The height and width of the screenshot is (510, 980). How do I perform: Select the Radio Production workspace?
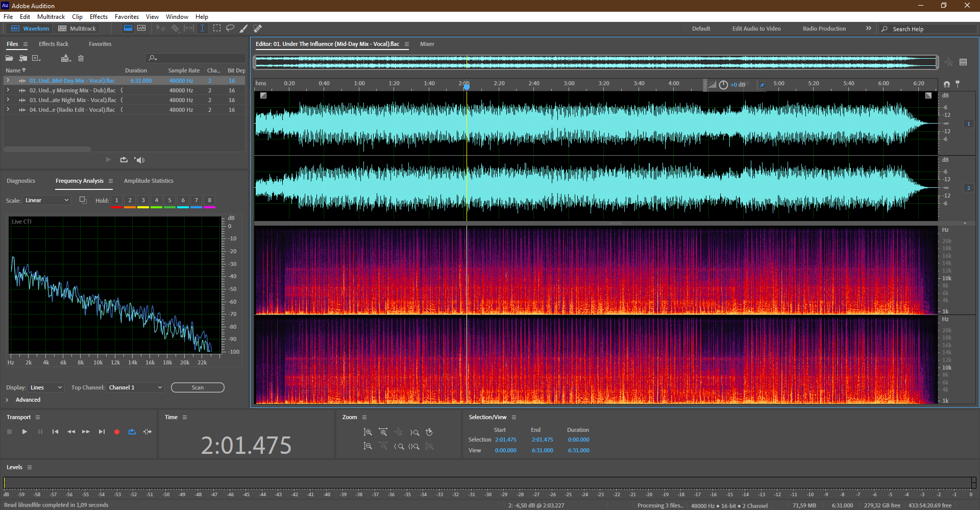pyautogui.click(x=824, y=29)
